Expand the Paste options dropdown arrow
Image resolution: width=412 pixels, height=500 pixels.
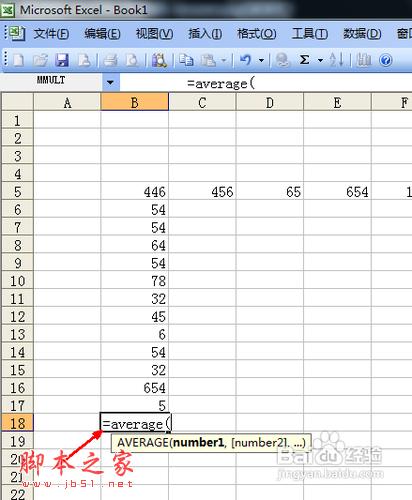coord(224,60)
